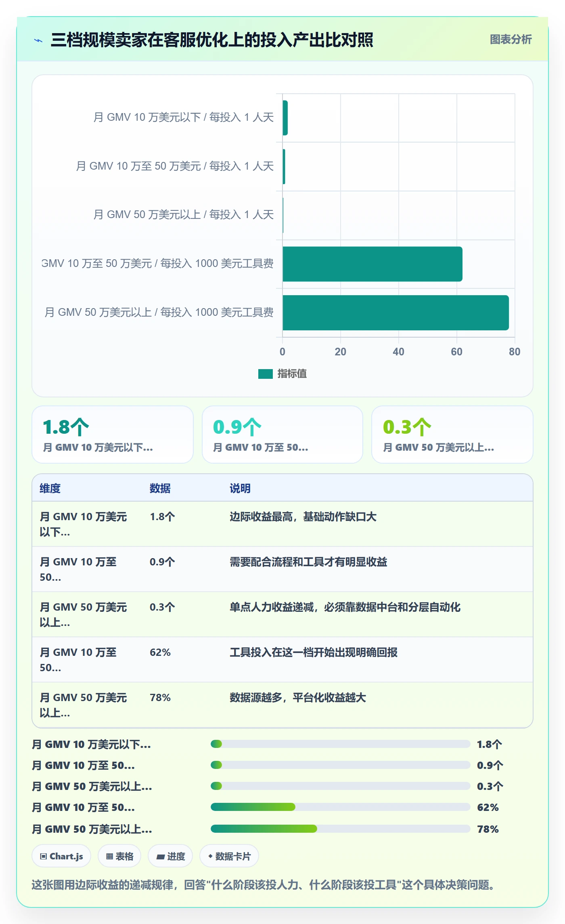The width and height of the screenshot is (565, 924).
Task: Click the 图表分析 label in header
Action: click(x=511, y=39)
